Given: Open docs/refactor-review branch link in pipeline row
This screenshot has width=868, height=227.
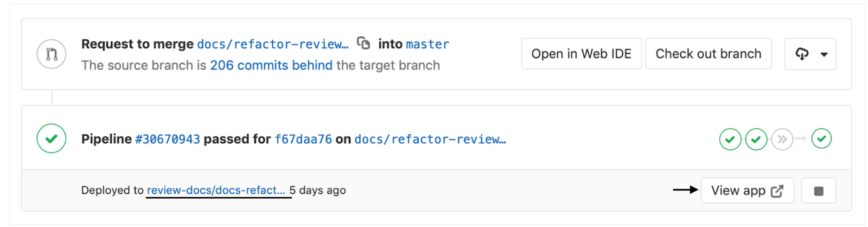Looking at the screenshot, I should click(430, 139).
